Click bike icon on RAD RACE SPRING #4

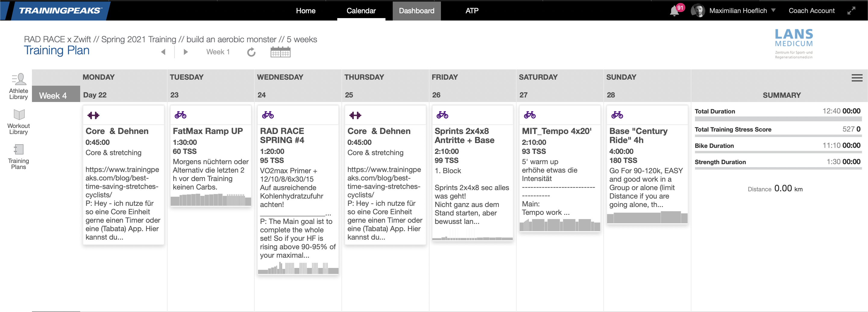click(x=268, y=115)
